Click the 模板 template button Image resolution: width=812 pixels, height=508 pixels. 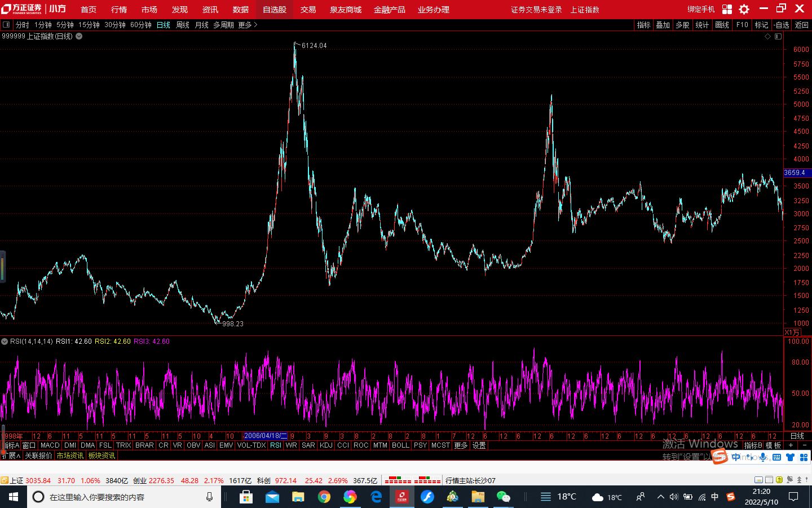point(773,445)
